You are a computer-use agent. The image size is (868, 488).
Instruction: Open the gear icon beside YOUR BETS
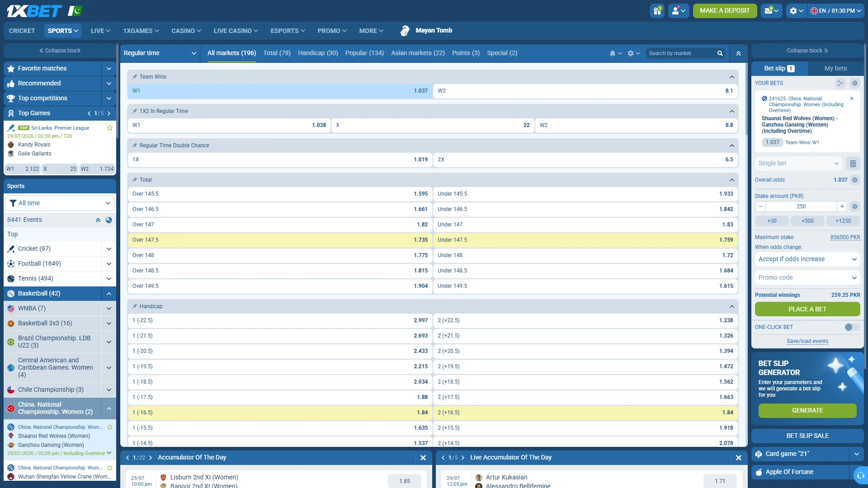click(x=854, y=83)
